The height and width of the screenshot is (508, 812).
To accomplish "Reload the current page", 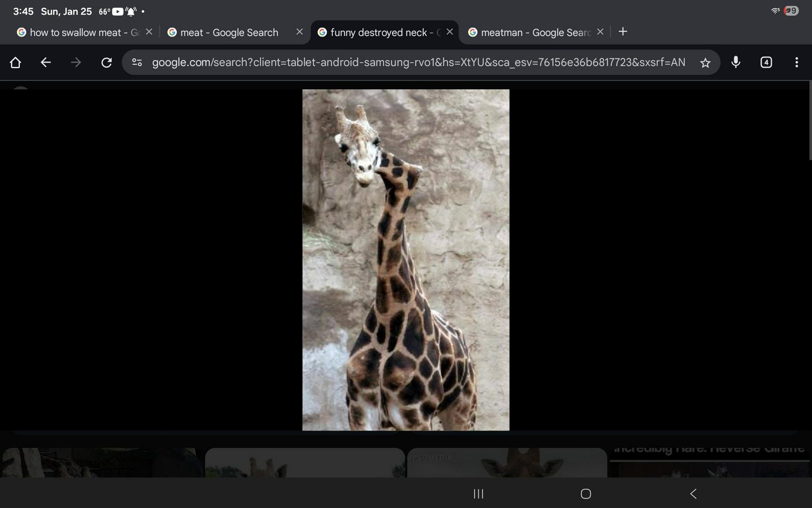I will tap(107, 63).
